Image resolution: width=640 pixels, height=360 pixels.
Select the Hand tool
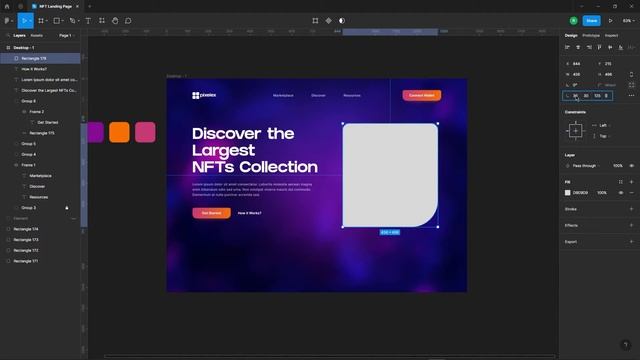[115, 21]
